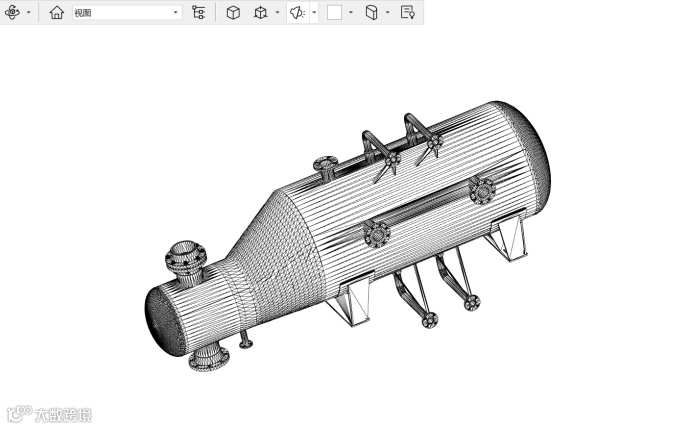Add a 3D comment
The width and height of the screenshot is (693, 429).
coord(407,12)
